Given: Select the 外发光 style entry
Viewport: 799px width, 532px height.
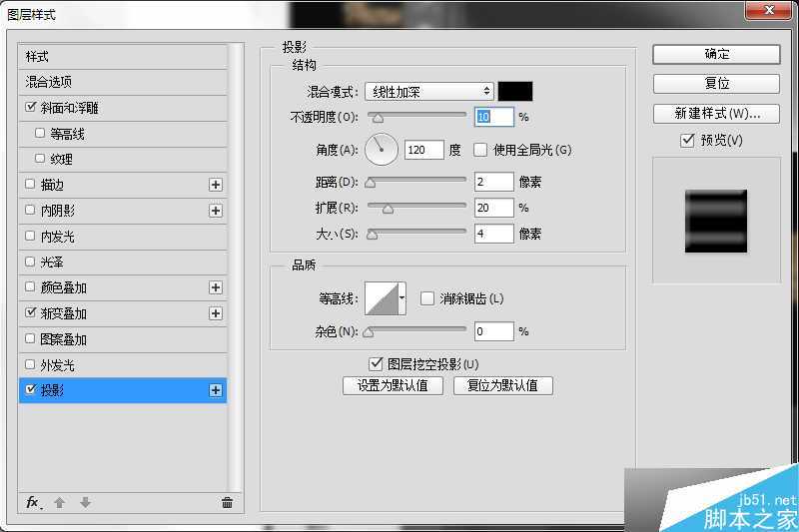Looking at the screenshot, I should 57,365.
